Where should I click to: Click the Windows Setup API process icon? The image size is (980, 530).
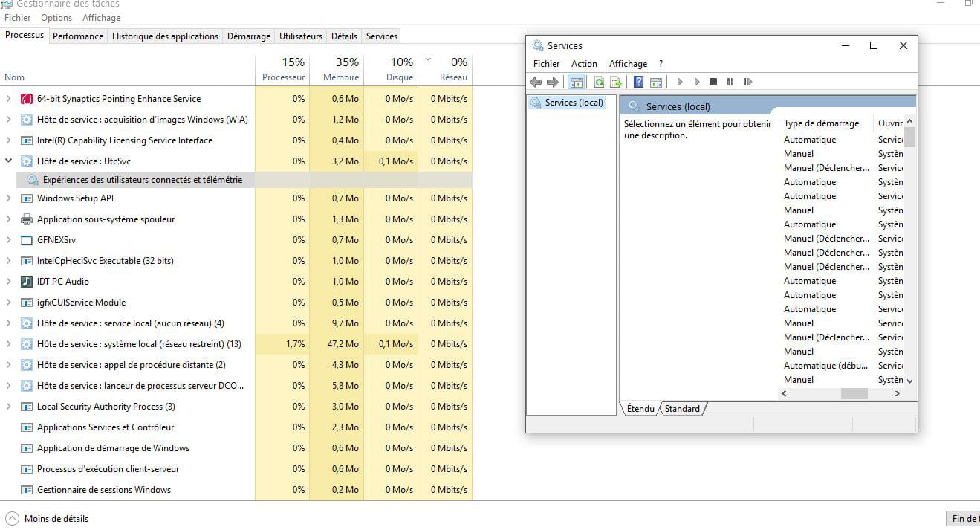27,198
